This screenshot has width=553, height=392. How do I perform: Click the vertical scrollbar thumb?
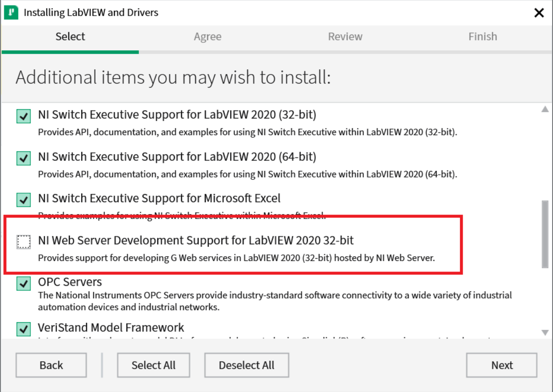click(x=545, y=234)
